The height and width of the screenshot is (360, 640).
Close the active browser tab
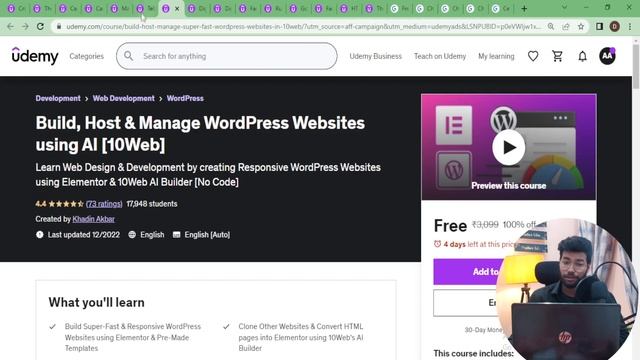177,9
